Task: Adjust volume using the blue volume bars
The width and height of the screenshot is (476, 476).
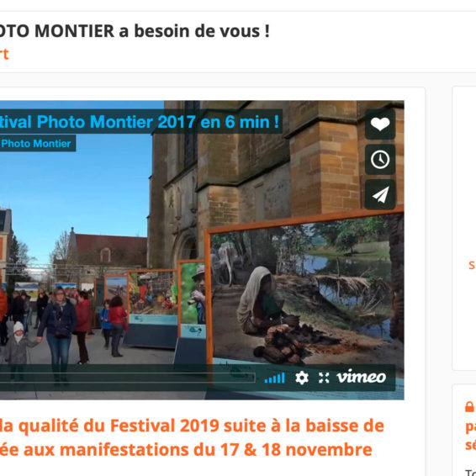Action: pyautogui.click(x=274, y=378)
